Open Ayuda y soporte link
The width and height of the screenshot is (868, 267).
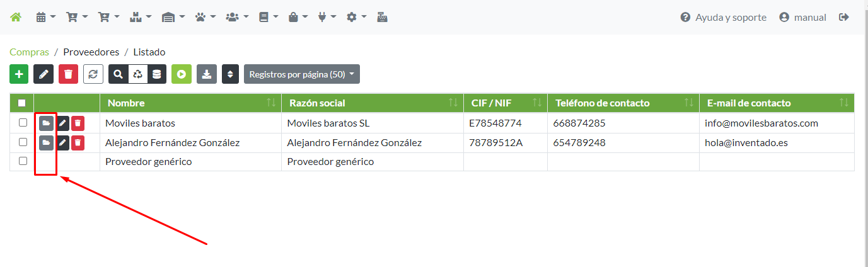pos(724,17)
